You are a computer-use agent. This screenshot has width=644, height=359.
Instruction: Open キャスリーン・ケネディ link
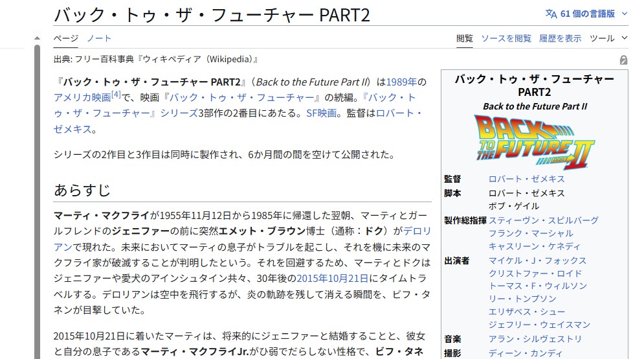click(535, 246)
